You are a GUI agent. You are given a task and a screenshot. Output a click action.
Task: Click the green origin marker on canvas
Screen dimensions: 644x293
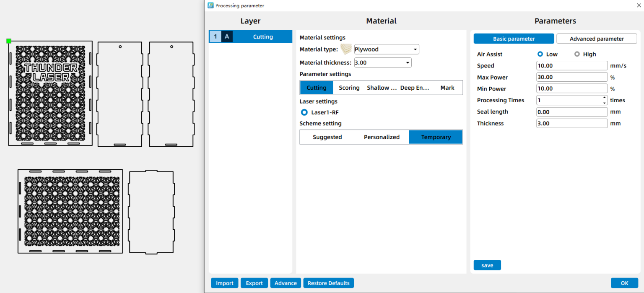[9, 41]
